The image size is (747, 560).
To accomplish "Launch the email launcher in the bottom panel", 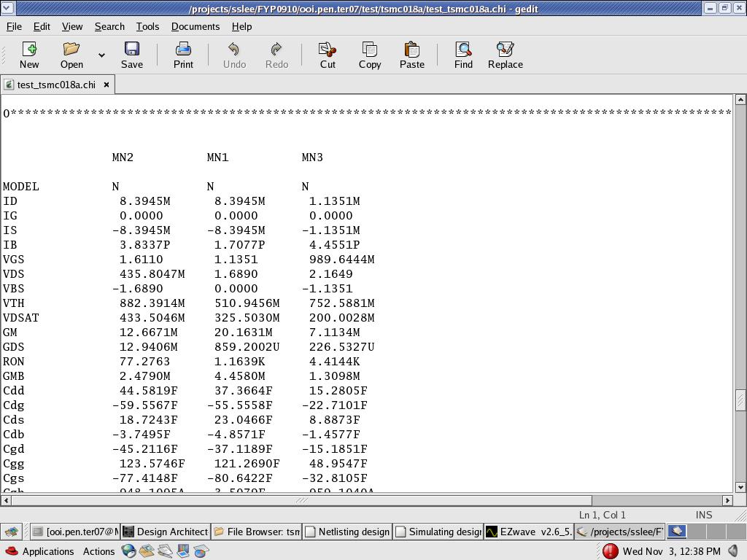I will [146, 551].
